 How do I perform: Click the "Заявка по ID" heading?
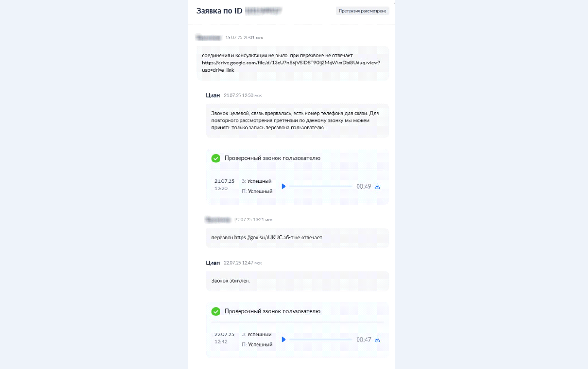coord(220,11)
